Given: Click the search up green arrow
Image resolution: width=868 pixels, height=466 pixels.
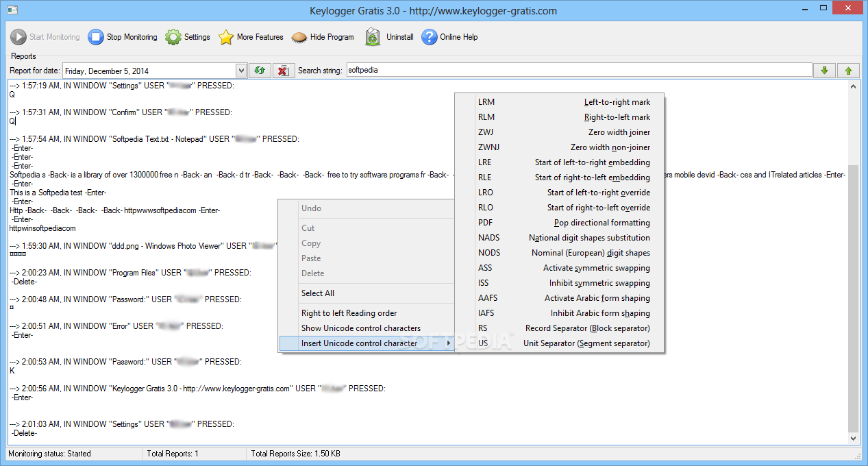Looking at the screenshot, I should click(848, 71).
